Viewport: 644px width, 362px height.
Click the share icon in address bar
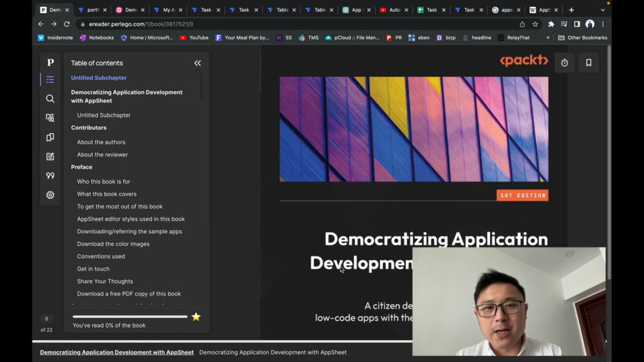522,25
